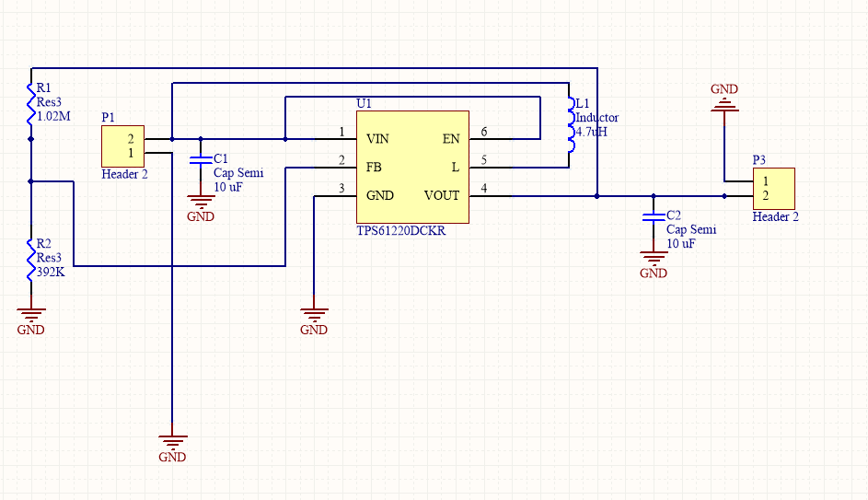This screenshot has height=500, width=868.
Task: Click pin number 4 next to VOUT
Action: pos(484,188)
